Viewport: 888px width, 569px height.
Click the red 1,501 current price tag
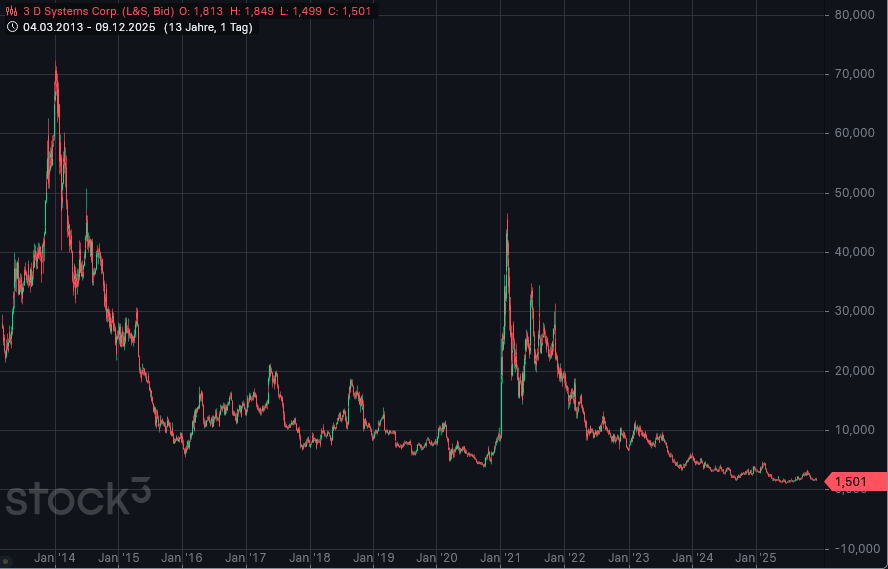(849, 483)
